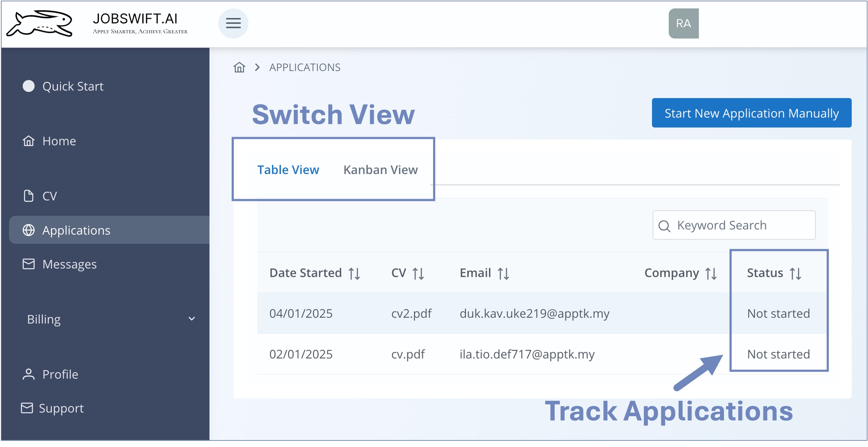Click ila.tio.def717@apptk.my email cell
Image resolution: width=868 pixels, height=447 pixels.
point(527,354)
